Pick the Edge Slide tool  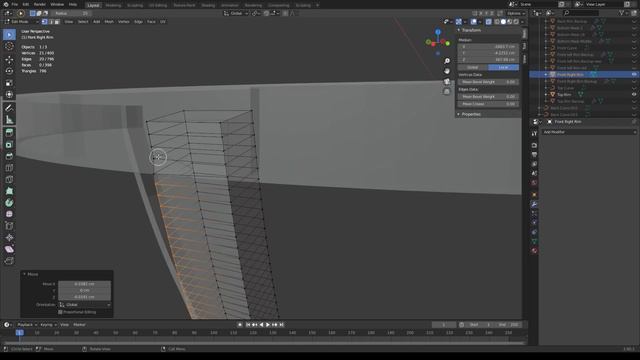9,226
